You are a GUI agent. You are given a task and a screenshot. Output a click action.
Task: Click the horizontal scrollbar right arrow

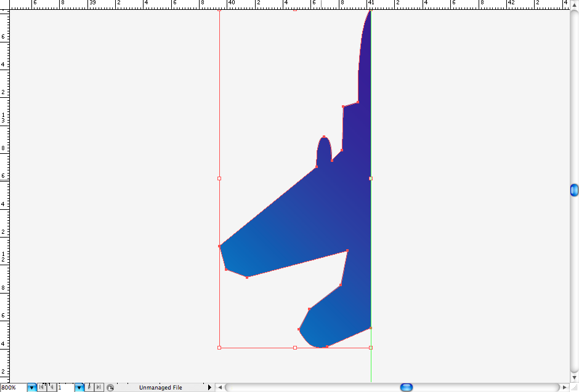pyautogui.click(x=565, y=388)
